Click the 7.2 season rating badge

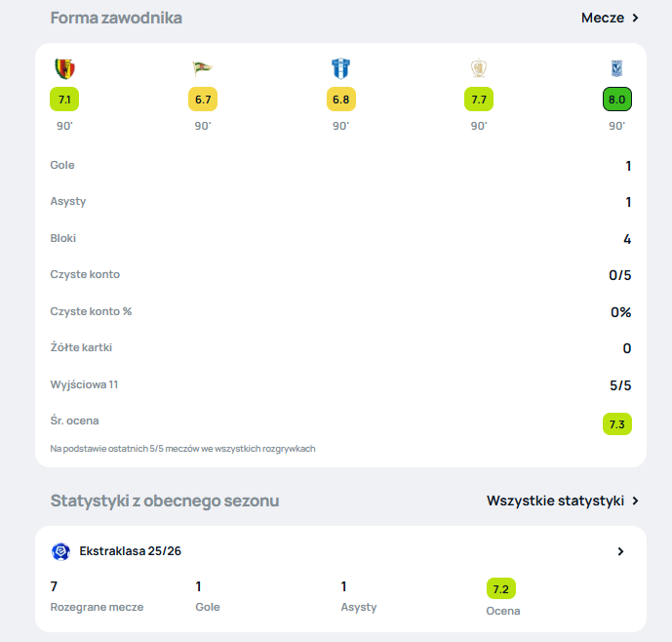[x=501, y=588]
